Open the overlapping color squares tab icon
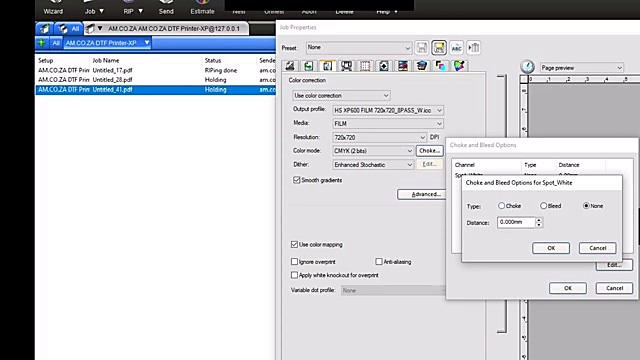 pyautogui.click(x=440, y=66)
